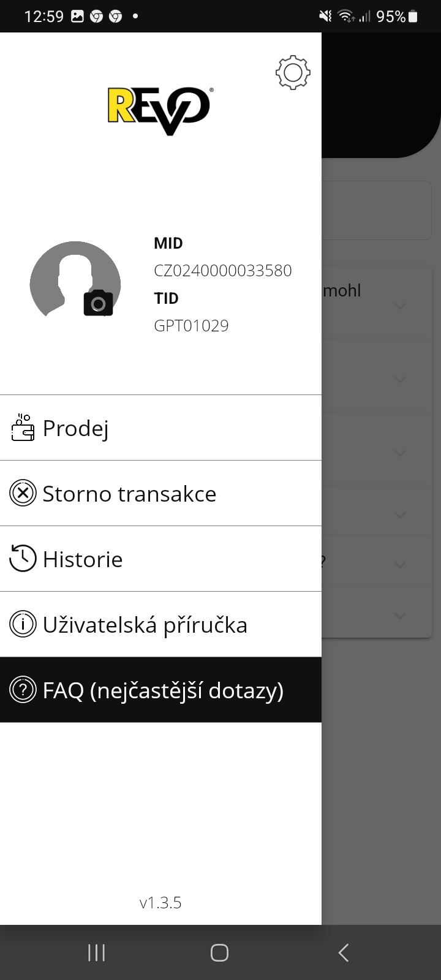Expand the last FAQ chevron
Image resolution: width=441 pixels, height=980 pixels.
400,616
